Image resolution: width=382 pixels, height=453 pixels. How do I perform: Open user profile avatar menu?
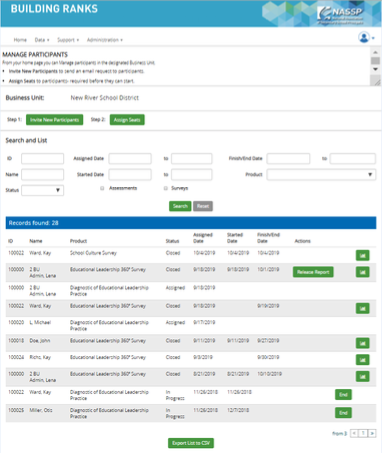pyautogui.click(x=366, y=37)
